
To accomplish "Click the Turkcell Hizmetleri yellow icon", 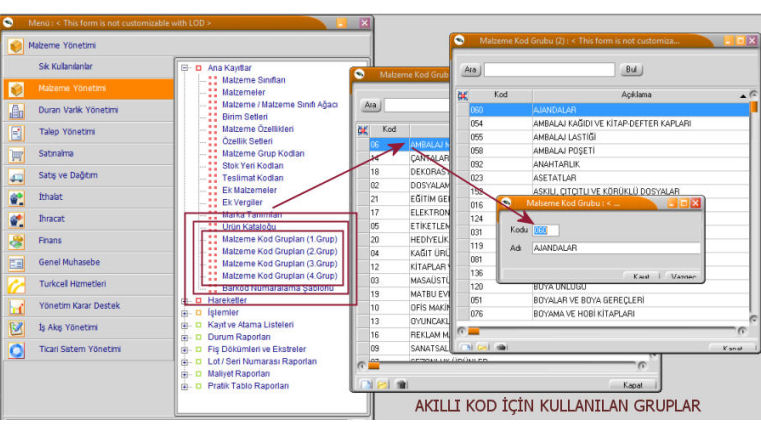I will click(x=16, y=285).
